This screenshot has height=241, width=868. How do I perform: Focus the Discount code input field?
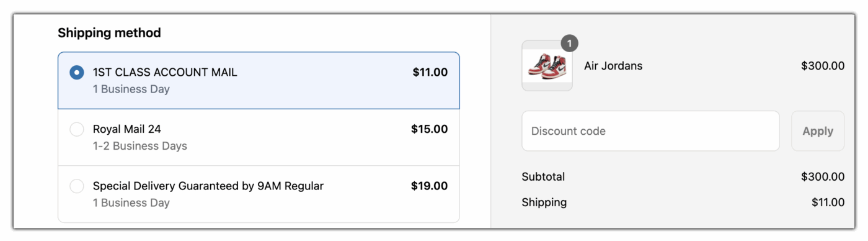[650, 131]
